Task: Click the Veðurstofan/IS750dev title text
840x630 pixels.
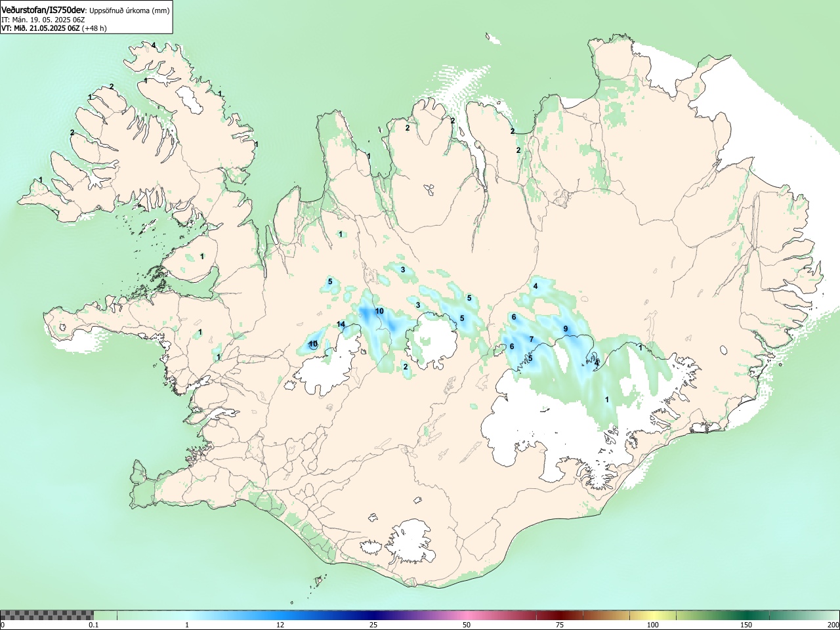Action: [43, 10]
